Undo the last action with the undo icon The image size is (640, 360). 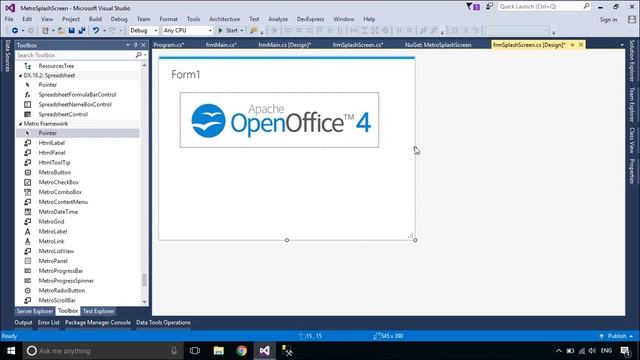pyautogui.click(x=96, y=31)
